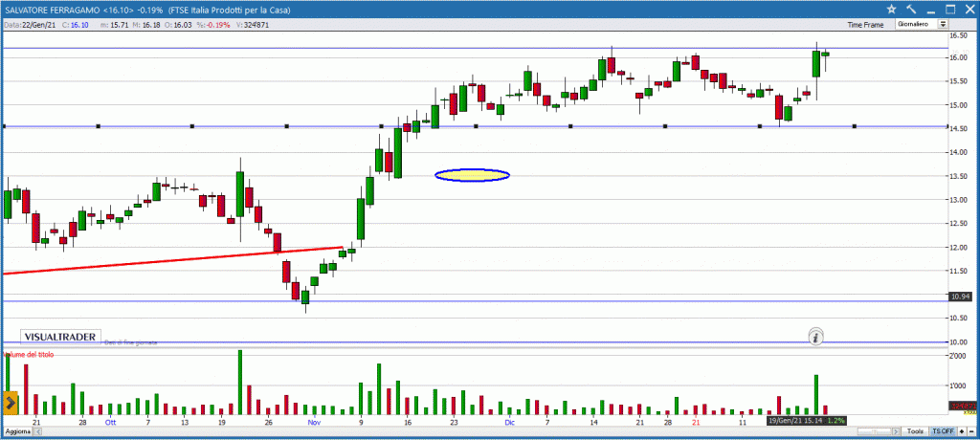The image size is (980, 440).
Task: Click the red volume value 324871 label
Action: [963, 407]
